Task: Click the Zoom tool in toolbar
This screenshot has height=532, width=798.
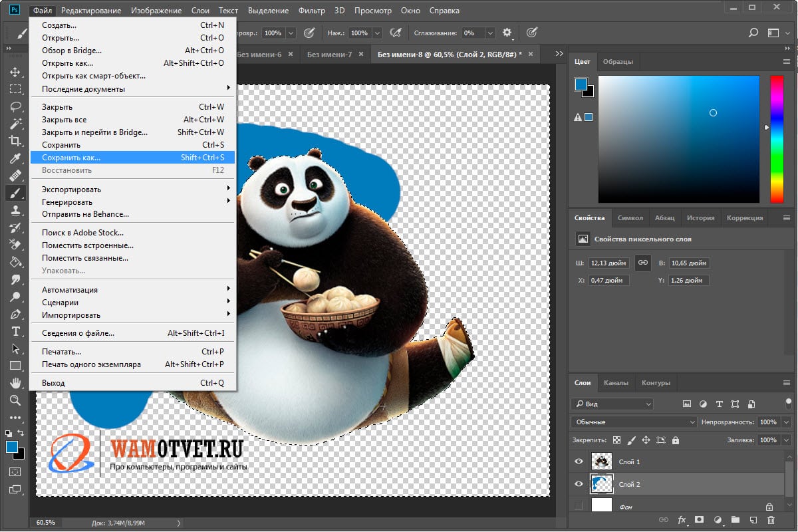Action: [x=15, y=400]
